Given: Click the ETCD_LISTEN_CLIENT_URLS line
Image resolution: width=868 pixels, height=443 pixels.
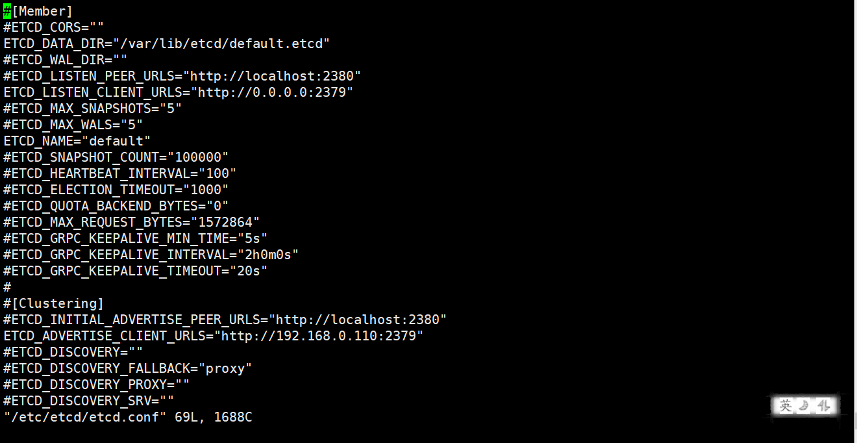Looking at the screenshot, I should [x=179, y=92].
